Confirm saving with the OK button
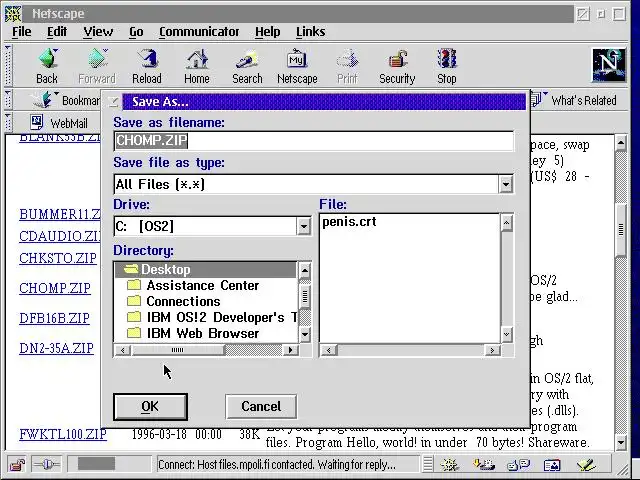Image resolution: width=640 pixels, height=480 pixels. click(150, 407)
